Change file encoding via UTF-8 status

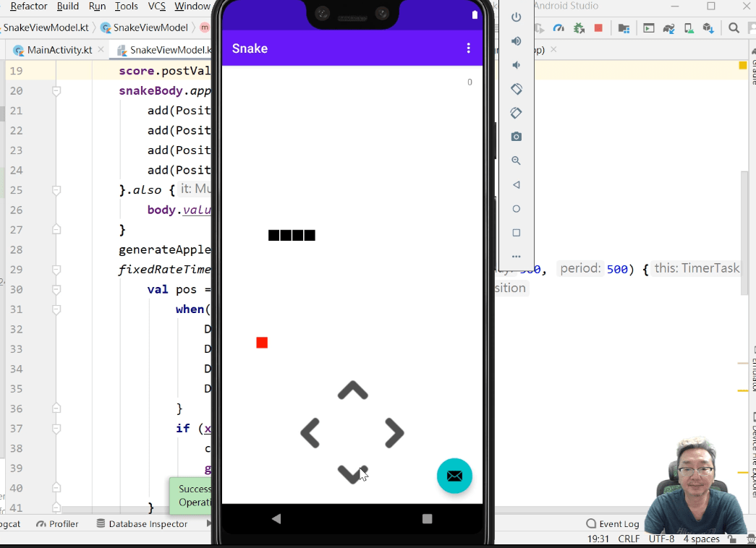tap(661, 539)
